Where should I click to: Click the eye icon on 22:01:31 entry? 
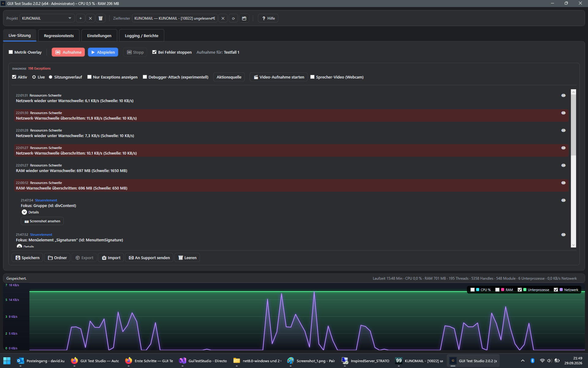tap(563, 95)
